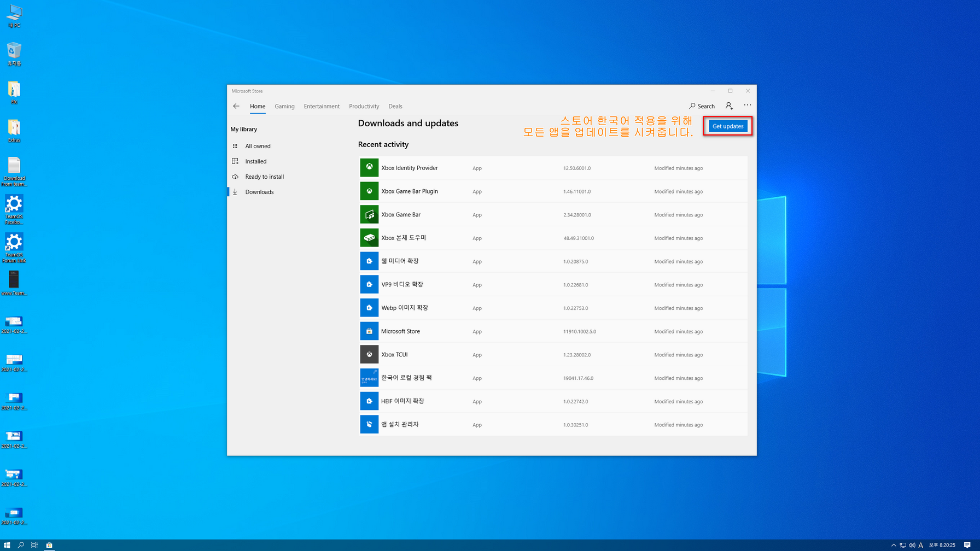Click the 앱 설치 관리자 icon
980x551 pixels.
[x=369, y=424]
